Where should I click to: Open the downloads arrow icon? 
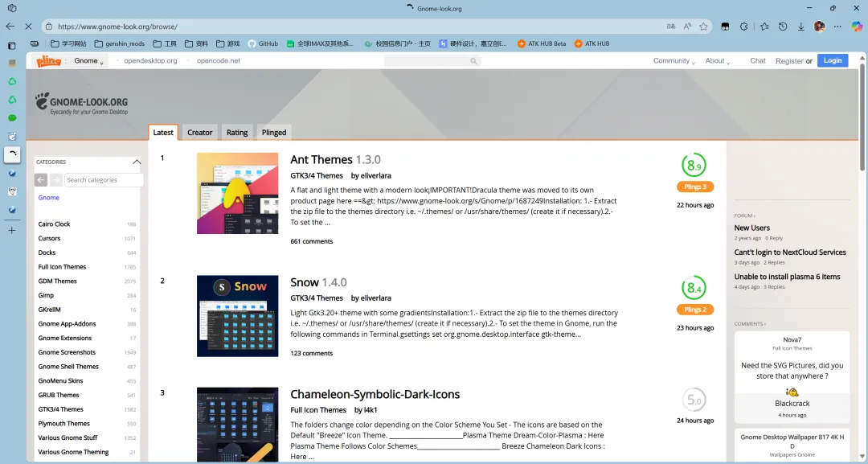801,26
